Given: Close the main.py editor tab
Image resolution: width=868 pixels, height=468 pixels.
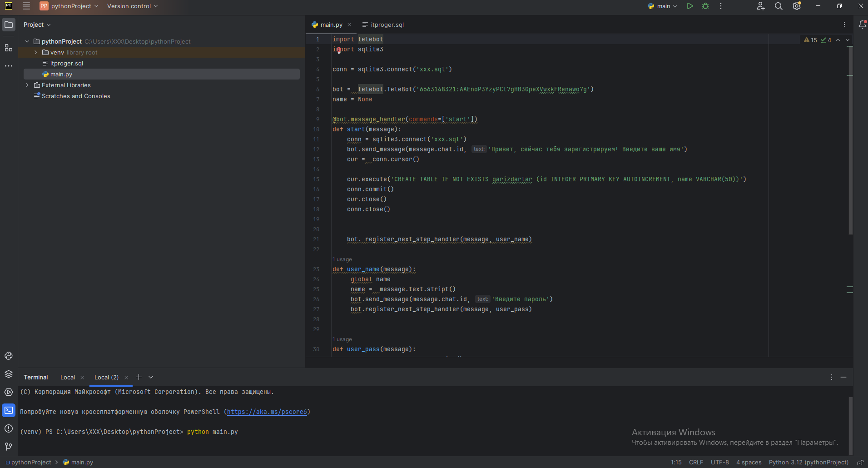Looking at the screenshot, I should pos(349,25).
